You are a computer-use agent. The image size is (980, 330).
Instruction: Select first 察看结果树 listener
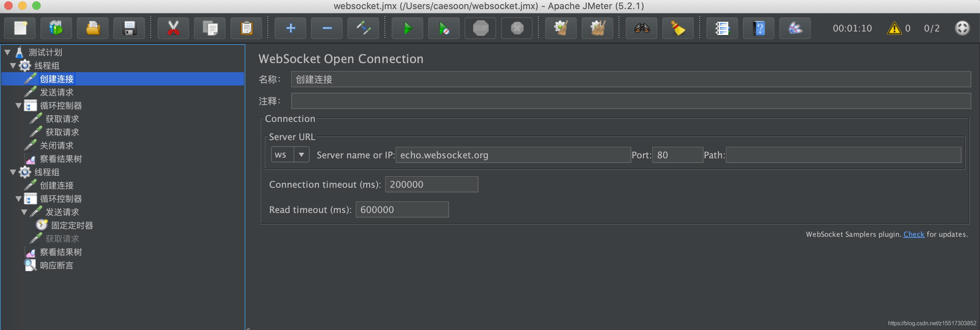click(61, 159)
